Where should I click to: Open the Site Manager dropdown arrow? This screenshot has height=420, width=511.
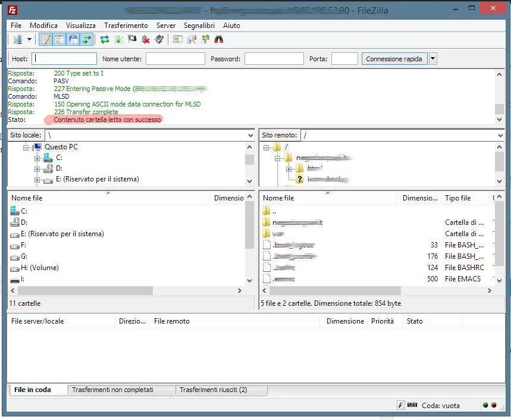29,39
